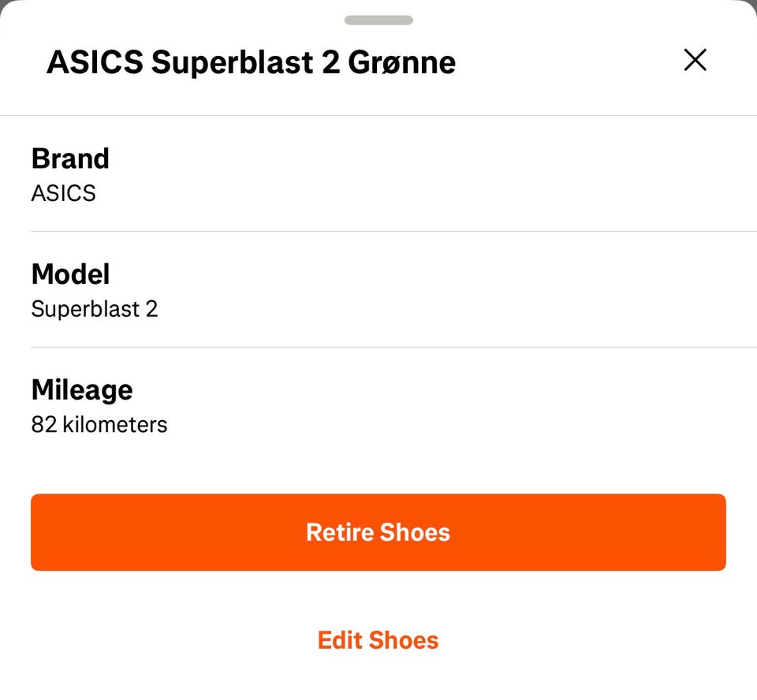The image size is (757, 700).
Task: Click the digit 2 in the sheet title
Action: [x=330, y=62]
